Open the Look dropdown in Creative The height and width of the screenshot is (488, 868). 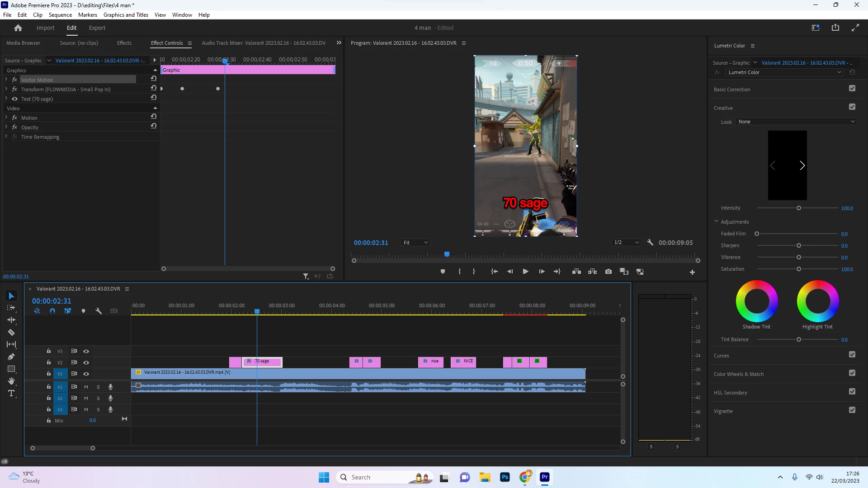point(796,122)
